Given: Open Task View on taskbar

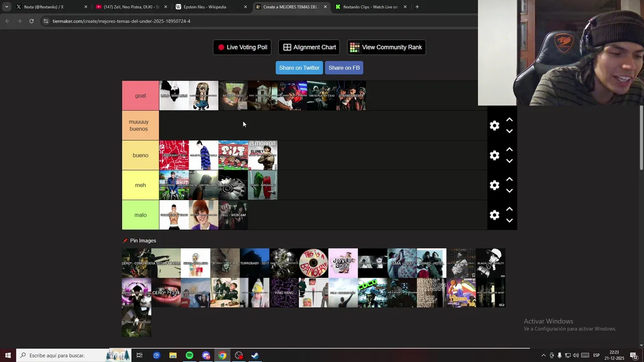Looking at the screenshot, I should pyautogui.click(x=139, y=355).
